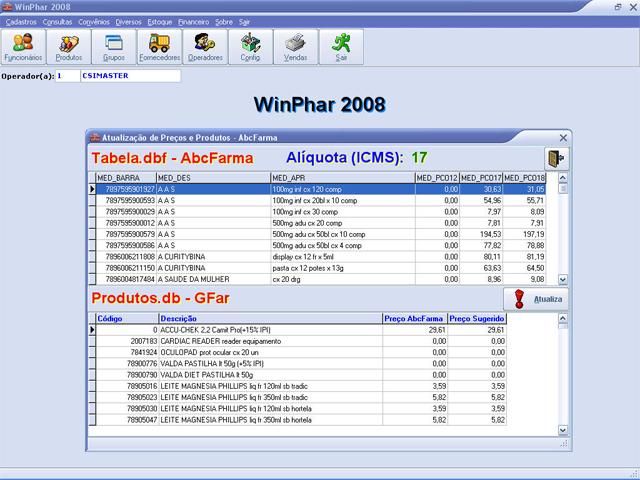Click the MED_APR column header
640x480 pixels.
[x=343, y=178]
